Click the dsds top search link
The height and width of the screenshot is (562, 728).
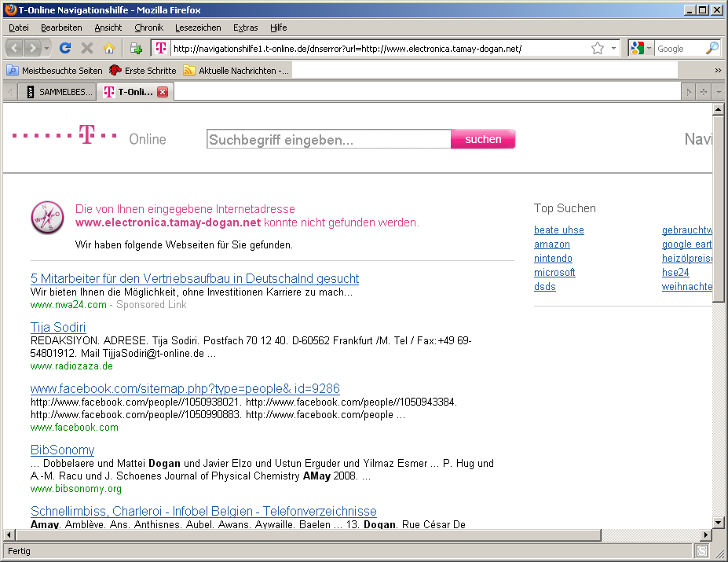(544, 286)
